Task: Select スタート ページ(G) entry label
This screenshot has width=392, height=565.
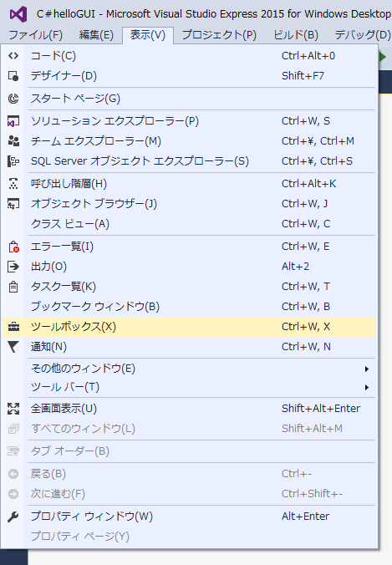Action: tap(76, 99)
